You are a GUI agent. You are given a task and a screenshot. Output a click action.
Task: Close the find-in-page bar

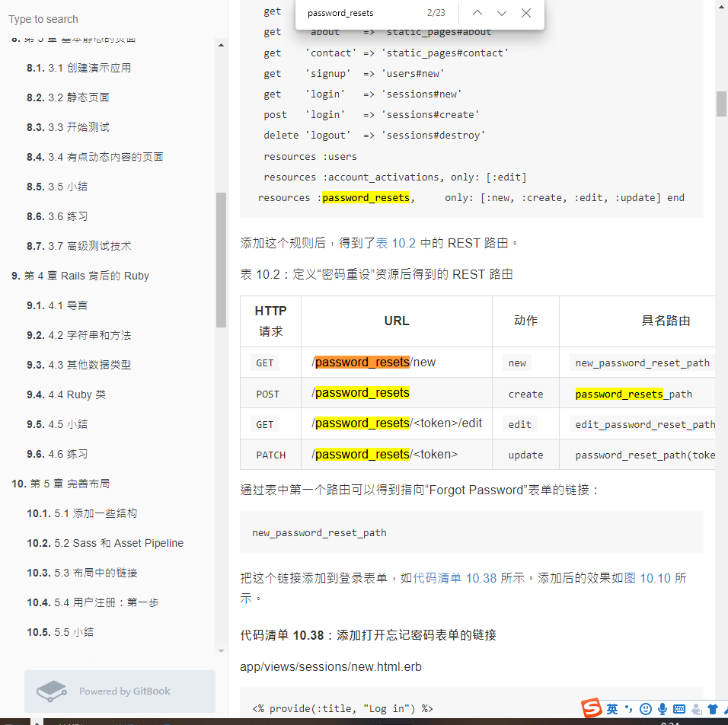point(526,13)
